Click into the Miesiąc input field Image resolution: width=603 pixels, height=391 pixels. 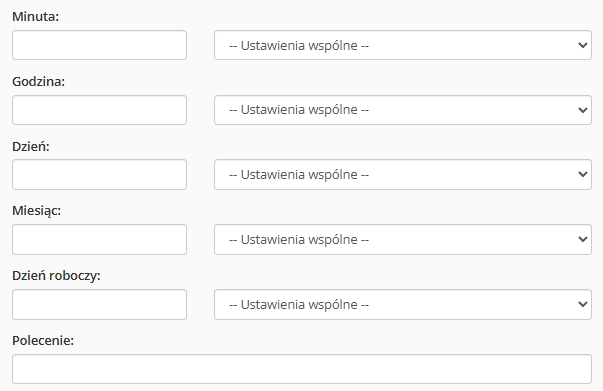[x=99, y=240]
